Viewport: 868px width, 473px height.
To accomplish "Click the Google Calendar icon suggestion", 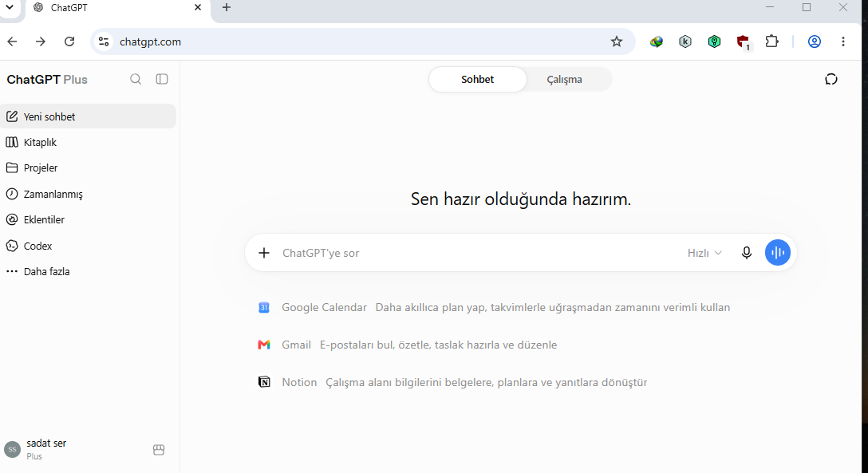I will tap(264, 307).
